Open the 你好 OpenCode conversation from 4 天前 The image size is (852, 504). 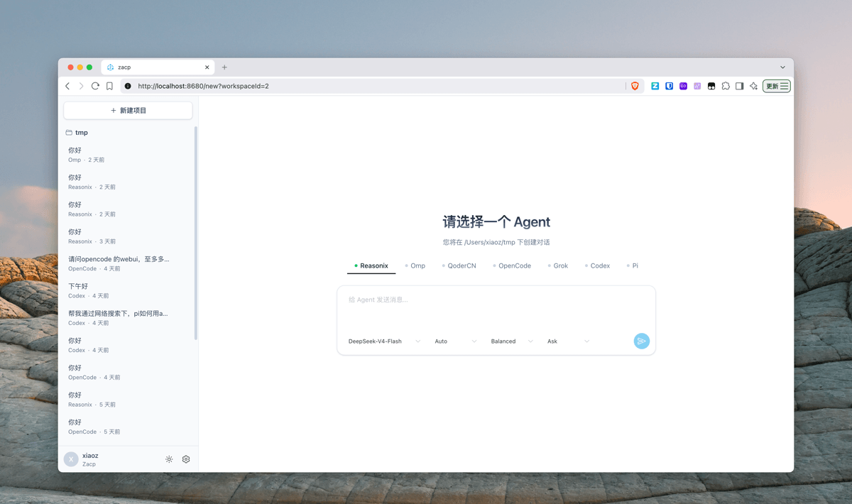tap(128, 372)
